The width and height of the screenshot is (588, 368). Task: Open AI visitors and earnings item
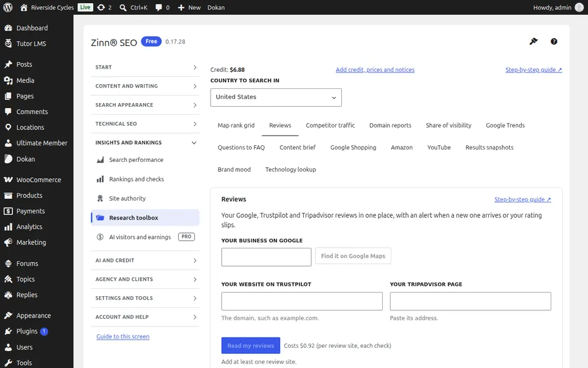146,237
